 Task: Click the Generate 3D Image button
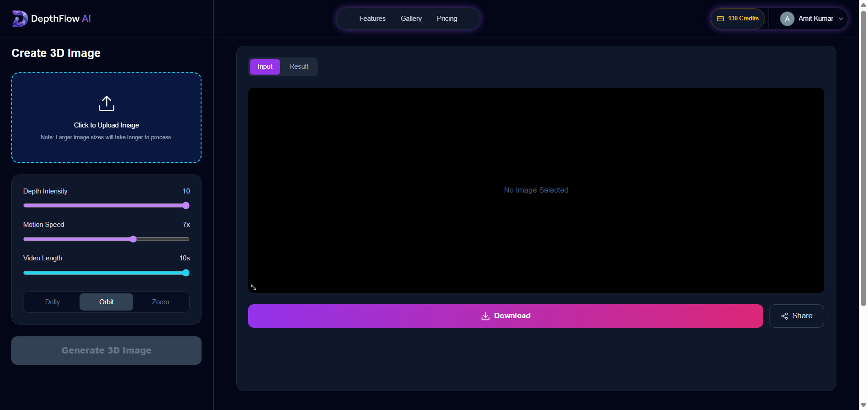pos(106,350)
